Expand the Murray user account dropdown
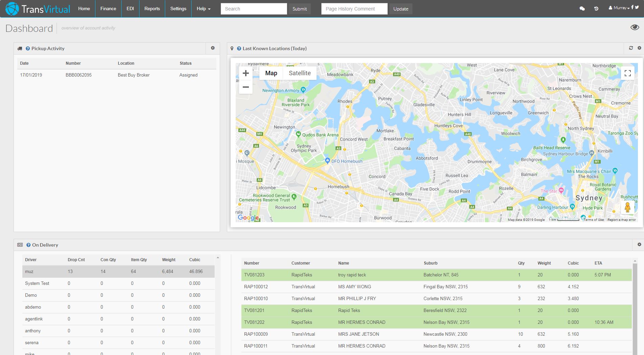The image size is (644, 355). pyautogui.click(x=619, y=7)
